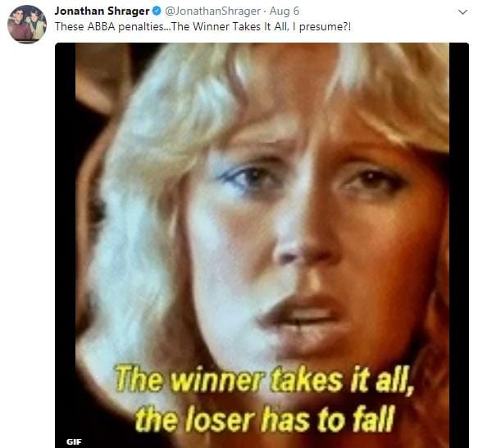
Task: Expand the tweet options chevron
Action: [x=462, y=12]
